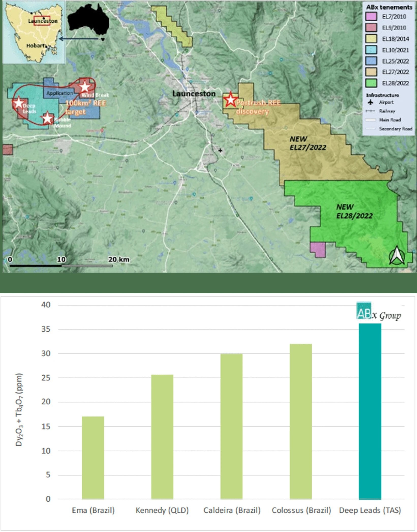Click the Ema (Brazil) bar
The width and height of the screenshot is (417, 532).
coord(93,458)
